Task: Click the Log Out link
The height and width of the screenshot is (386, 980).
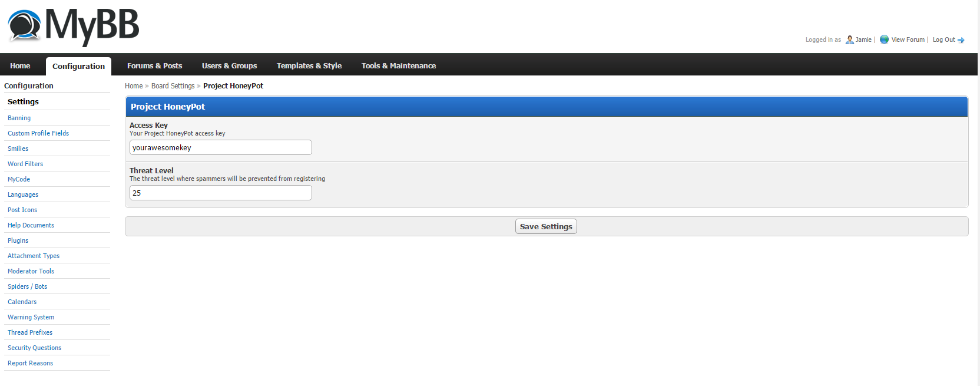Action: pyautogui.click(x=943, y=39)
